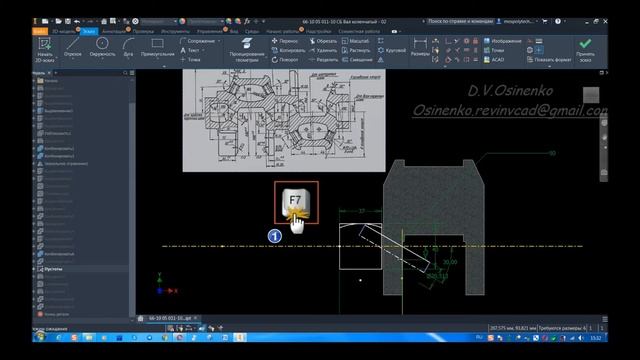Image resolution: width=640 pixels, height=360 pixels.
Task: Select the Поворот rotate command
Action: pyautogui.click(x=285, y=60)
